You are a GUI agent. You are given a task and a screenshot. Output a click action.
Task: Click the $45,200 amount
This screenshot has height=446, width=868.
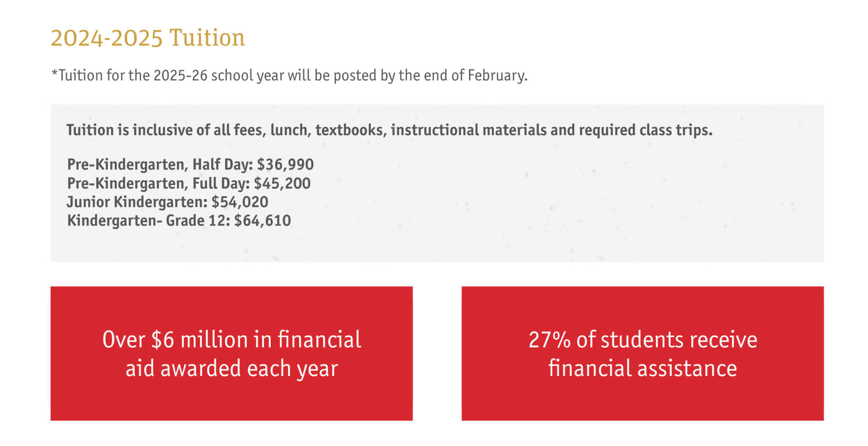click(x=282, y=183)
